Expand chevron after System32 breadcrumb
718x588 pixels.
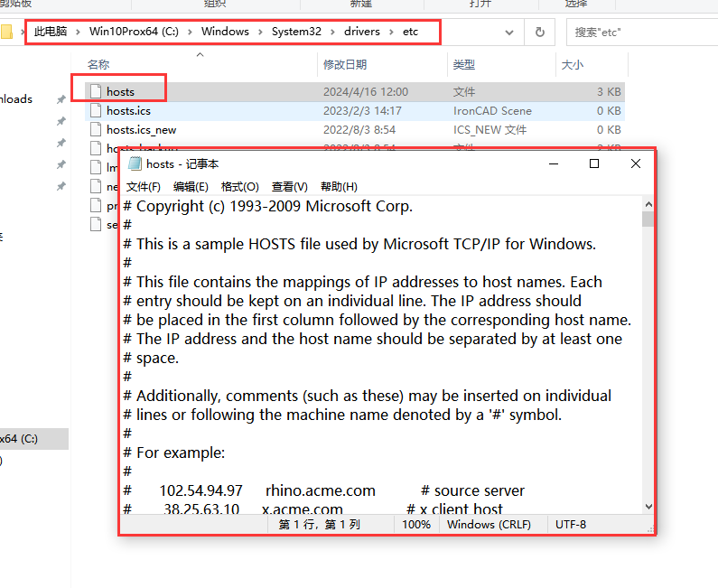pos(333,32)
